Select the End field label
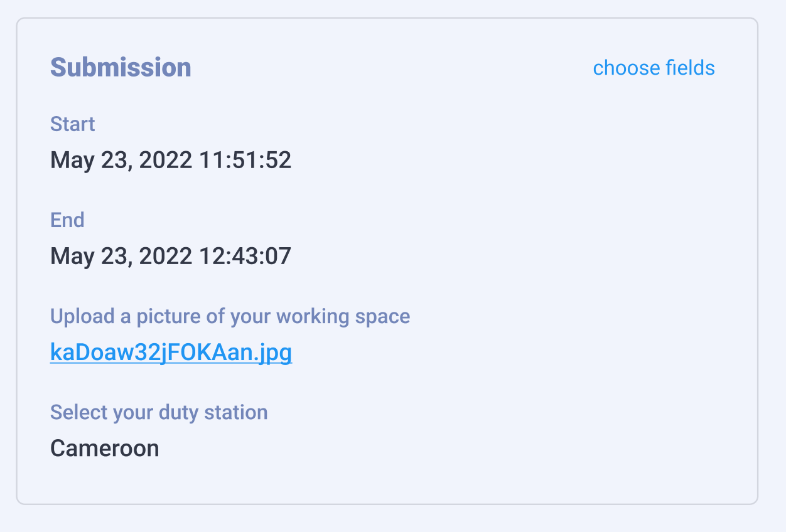Viewport: 786px width, 532px height. click(67, 220)
